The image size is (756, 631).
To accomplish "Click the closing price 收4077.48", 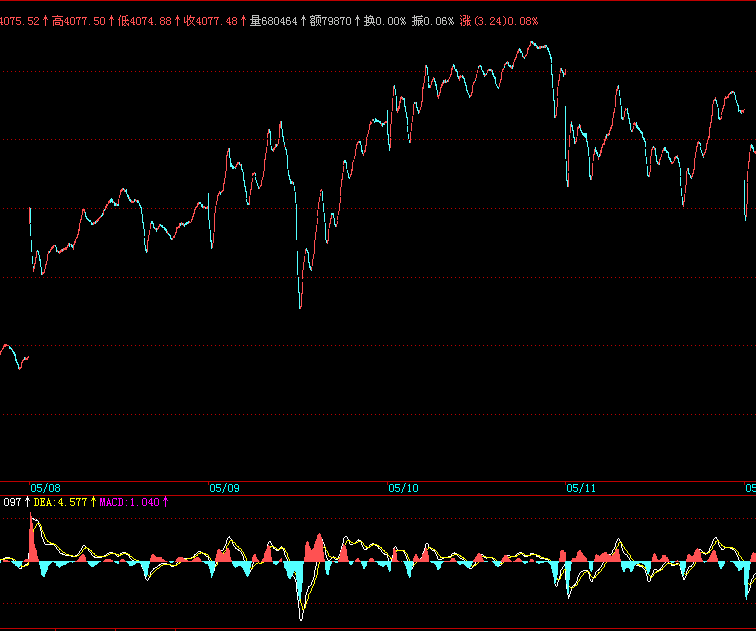I will tap(210, 20).
